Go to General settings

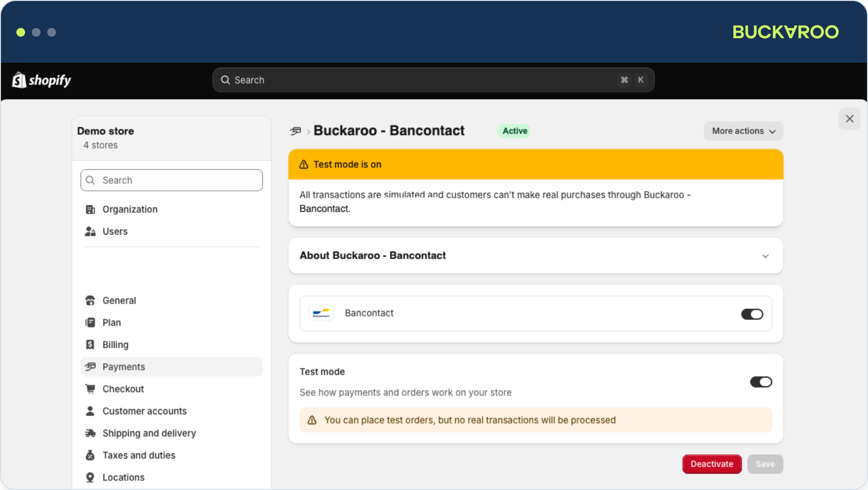(172, 300)
